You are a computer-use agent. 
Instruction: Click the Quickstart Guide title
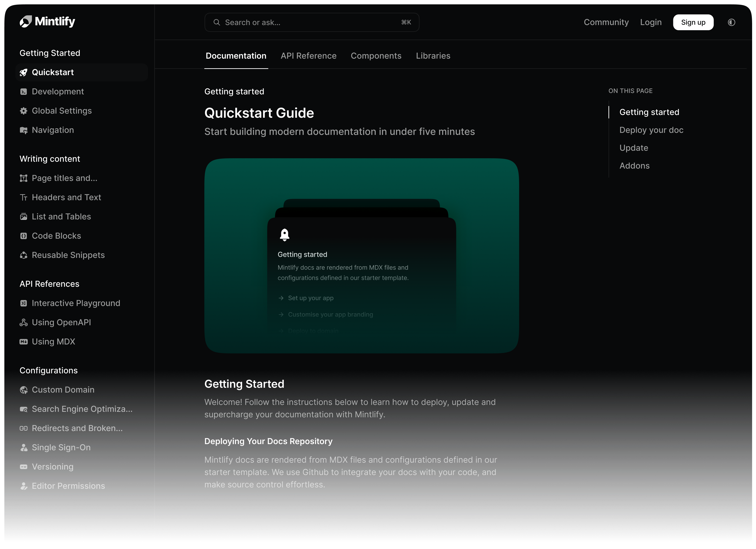(259, 113)
